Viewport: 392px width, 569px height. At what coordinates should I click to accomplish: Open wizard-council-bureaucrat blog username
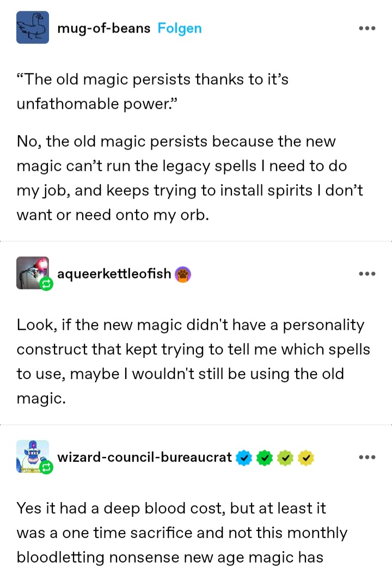[x=144, y=457]
